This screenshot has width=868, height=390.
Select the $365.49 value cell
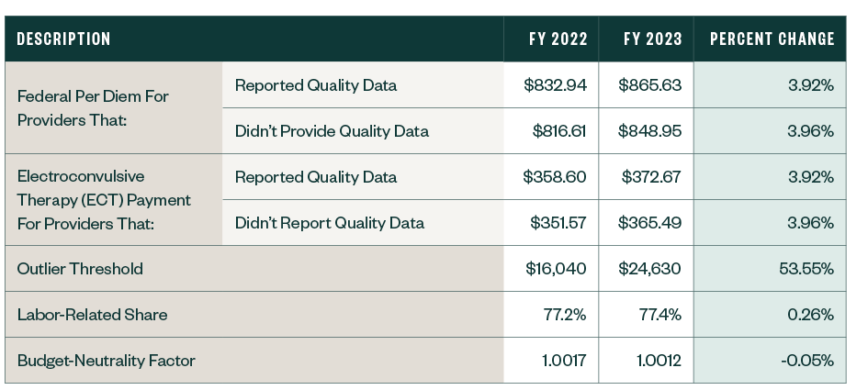point(650,223)
